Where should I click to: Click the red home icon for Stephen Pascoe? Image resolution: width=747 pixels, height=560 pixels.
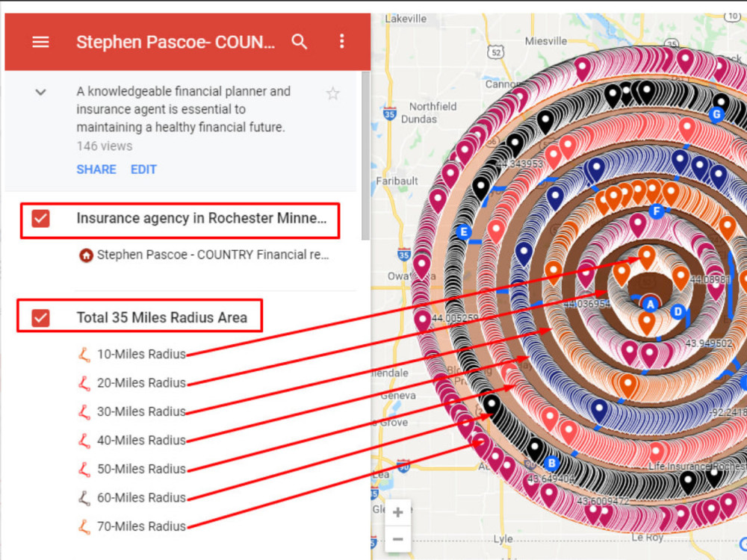pos(86,255)
